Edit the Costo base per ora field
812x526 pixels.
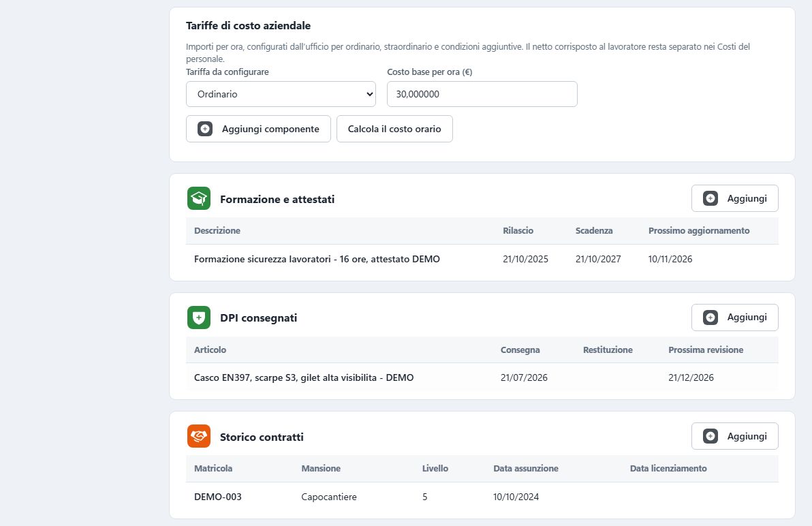482,94
